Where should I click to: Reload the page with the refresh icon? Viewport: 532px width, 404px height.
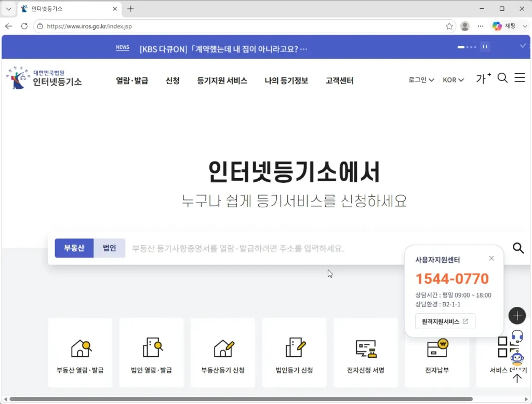[x=24, y=26]
